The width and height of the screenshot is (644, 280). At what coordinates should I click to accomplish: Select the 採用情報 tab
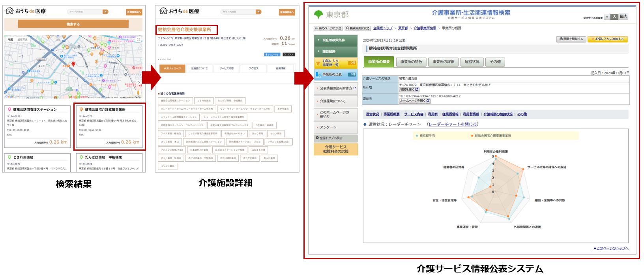click(x=281, y=68)
